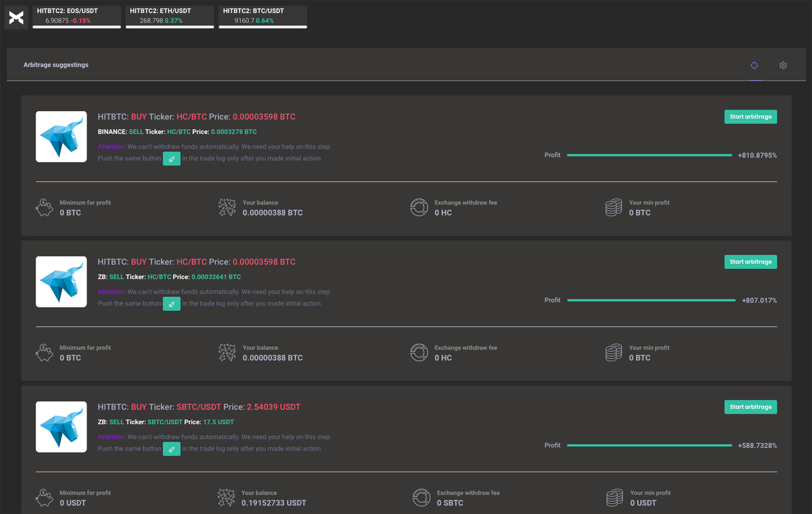Select the HITBTC2: ETH/USDT ticker tab
This screenshot has width=812, height=514.
coord(170,17)
